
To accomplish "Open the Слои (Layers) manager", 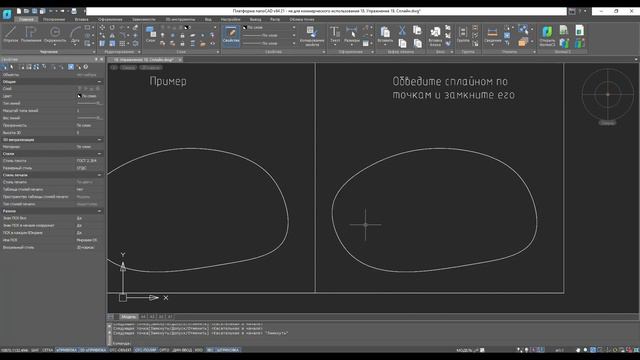I will [x=151, y=34].
